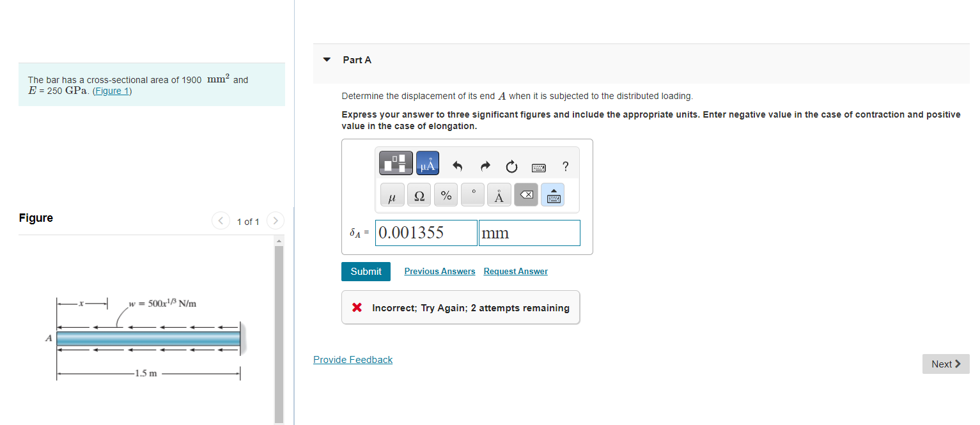Click the '1 of 1' figure counter
Viewport: 980px width, 425px height.
(x=248, y=222)
